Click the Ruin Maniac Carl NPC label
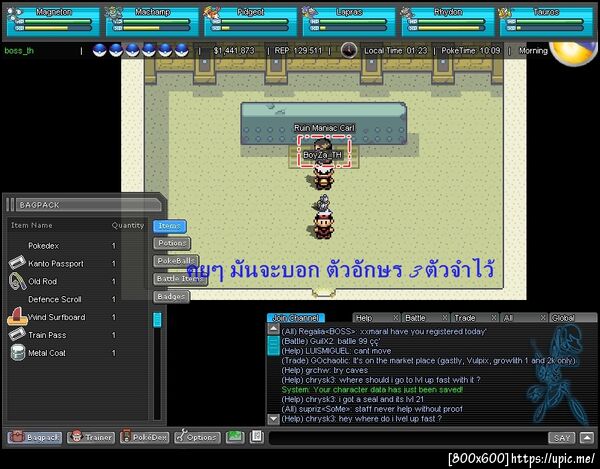 [324, 128]
